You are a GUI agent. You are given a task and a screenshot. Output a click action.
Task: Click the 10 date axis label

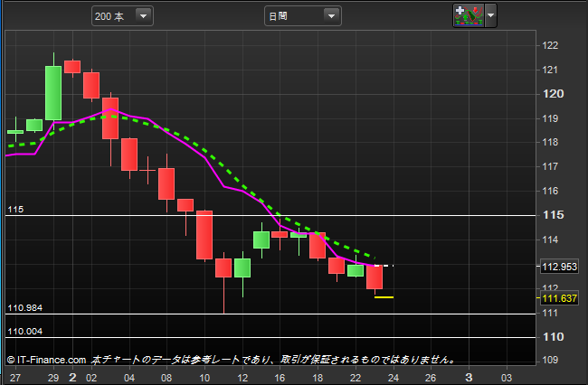click(x=204, y=378)
